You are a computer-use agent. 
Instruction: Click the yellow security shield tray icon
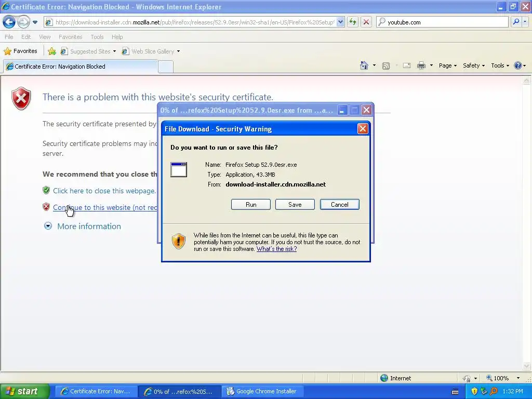click(x=474, y=391)
